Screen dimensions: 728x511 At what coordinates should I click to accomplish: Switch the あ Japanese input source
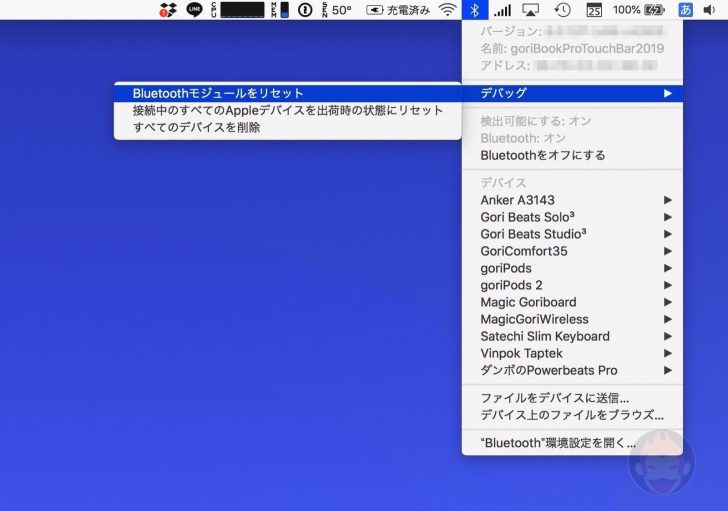point(685,10)
